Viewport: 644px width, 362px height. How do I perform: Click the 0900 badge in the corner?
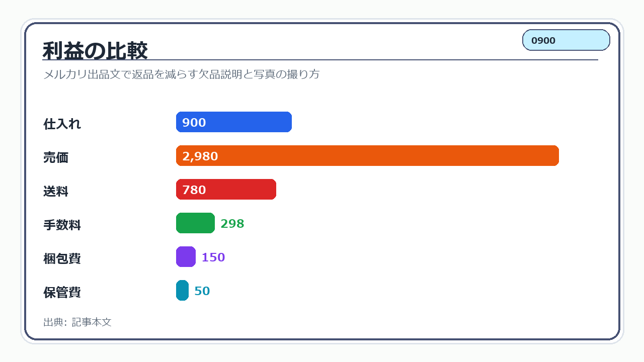coord(566,40)
